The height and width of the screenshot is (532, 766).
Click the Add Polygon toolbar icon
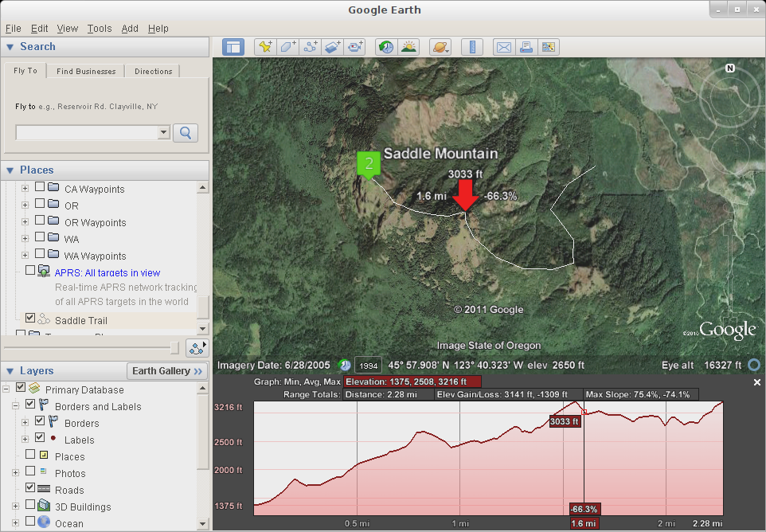coord(287,47)
